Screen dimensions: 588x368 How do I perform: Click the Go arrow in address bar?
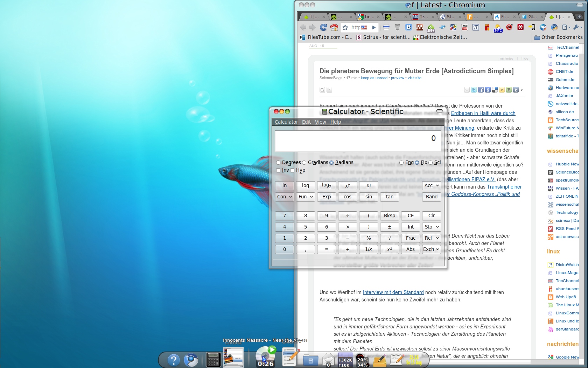(x=374, y=27)
